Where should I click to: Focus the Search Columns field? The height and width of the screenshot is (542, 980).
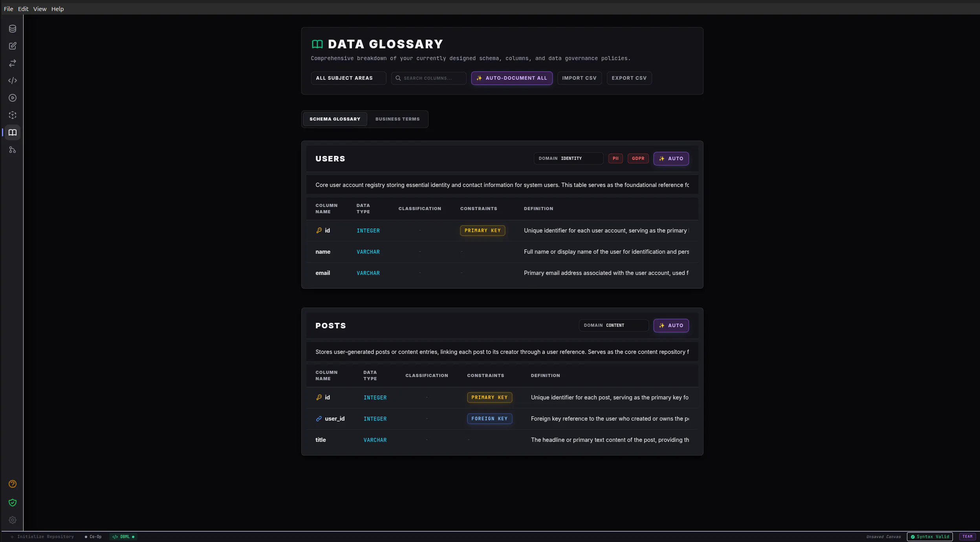429,78
